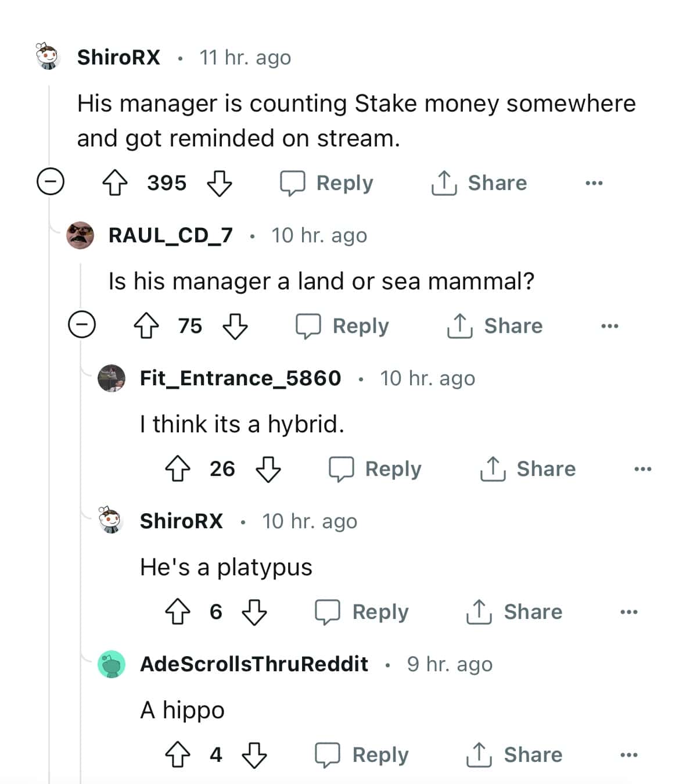The height and width of the screenshot is (784, 679).
Task: Click RAUL_CD_7's profile avatar
Action: pos(80,235)
